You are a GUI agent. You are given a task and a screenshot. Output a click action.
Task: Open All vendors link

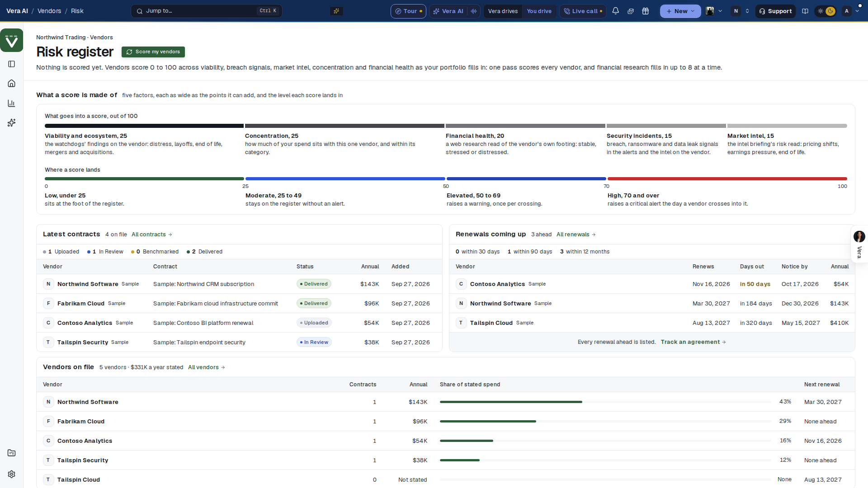pos(207,367)
